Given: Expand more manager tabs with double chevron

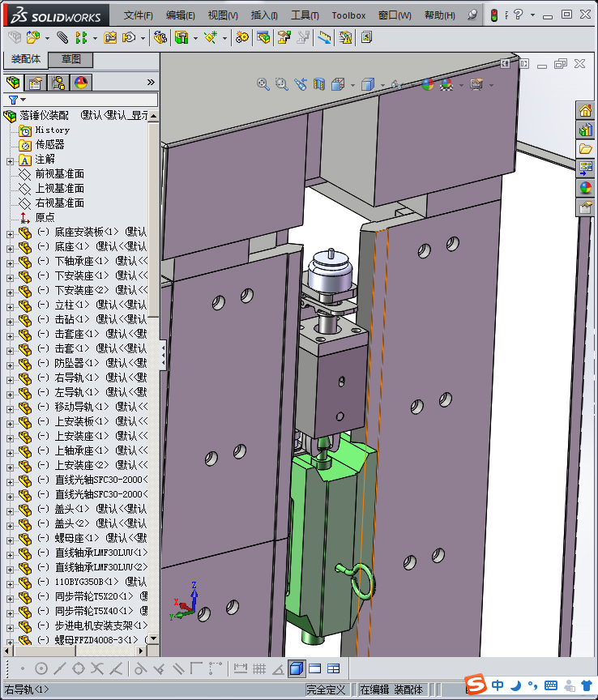Looking at the screenshot, I should pyautogui.click(x=151, y=83).
